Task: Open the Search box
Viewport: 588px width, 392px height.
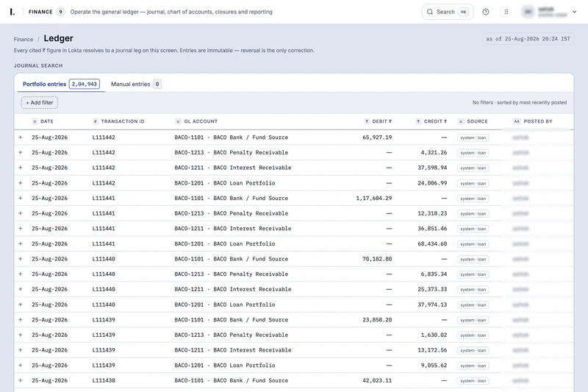Action: pyautogui.click(x=448, y=12)
